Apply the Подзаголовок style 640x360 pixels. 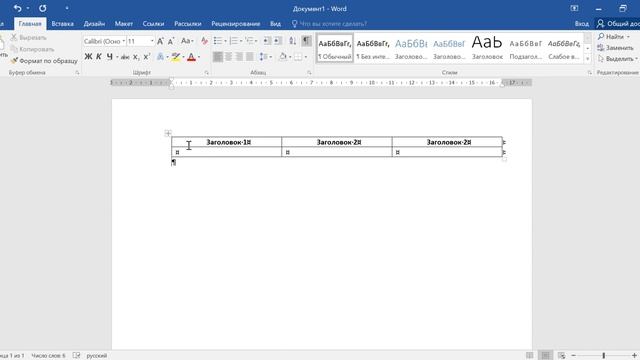[x=526, y=48]
